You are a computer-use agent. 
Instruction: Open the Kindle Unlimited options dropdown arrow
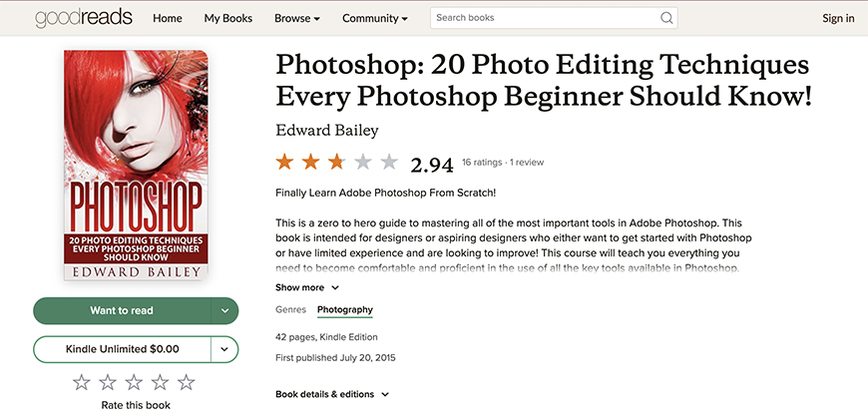pyautogui.click(x=224, y=349)
